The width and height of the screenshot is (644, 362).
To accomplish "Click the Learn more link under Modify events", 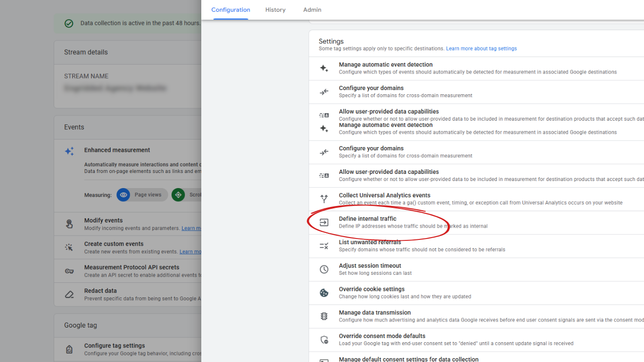I will click(x=191, y=228).
